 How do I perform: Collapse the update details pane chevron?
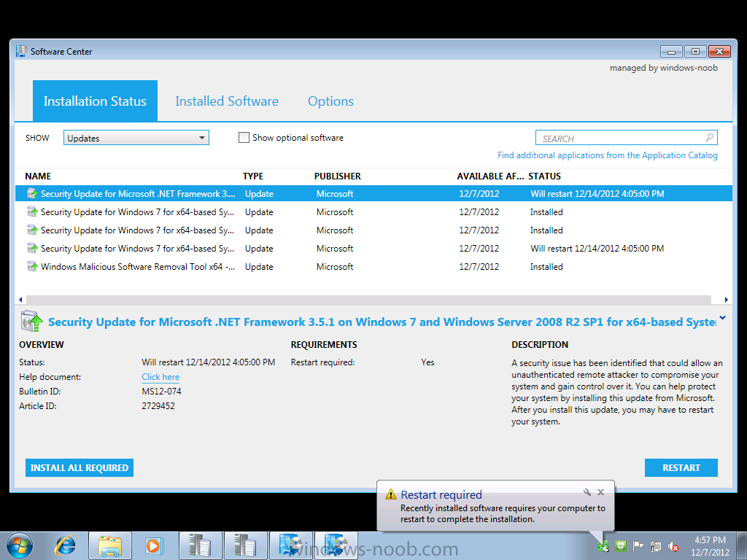coord(723,317)
